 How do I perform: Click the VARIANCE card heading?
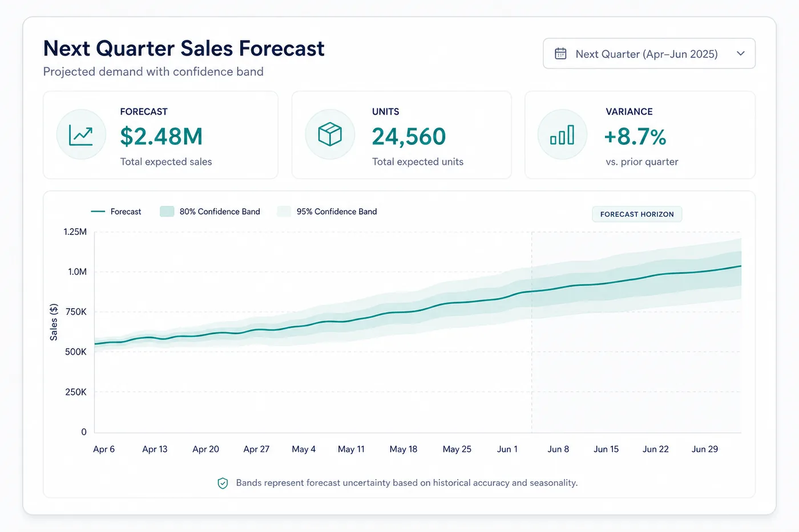[x=629, y=112]
